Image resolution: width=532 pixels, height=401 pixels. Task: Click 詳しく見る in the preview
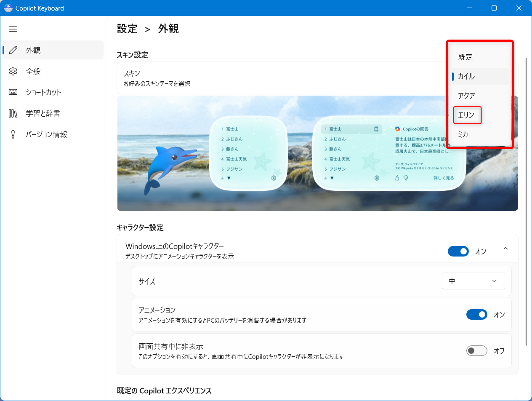click(x=444, y=178)
